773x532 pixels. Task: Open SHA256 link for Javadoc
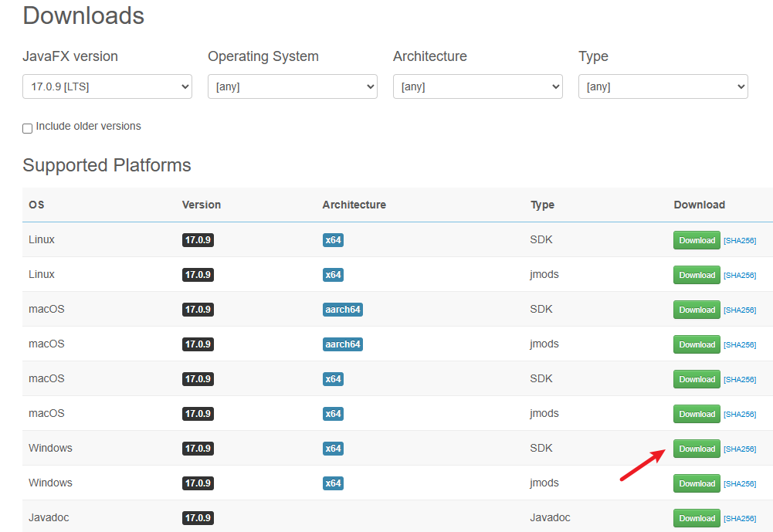pyautogui.click(x=740, y=519)
